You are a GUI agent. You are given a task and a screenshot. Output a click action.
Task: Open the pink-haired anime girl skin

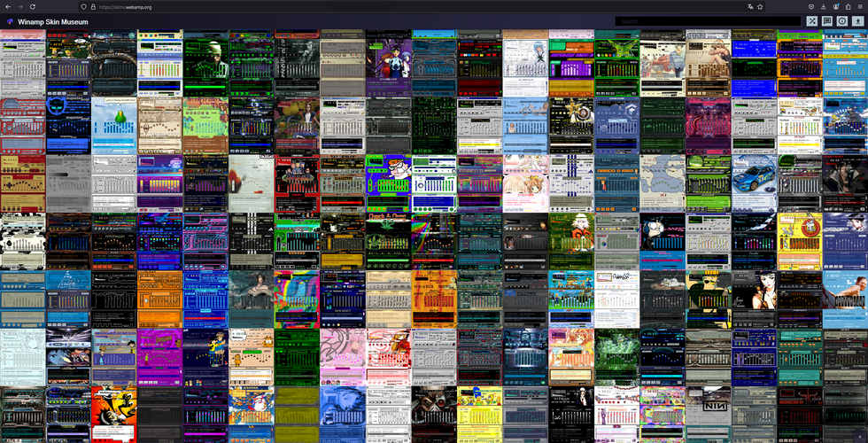point(342,357)
